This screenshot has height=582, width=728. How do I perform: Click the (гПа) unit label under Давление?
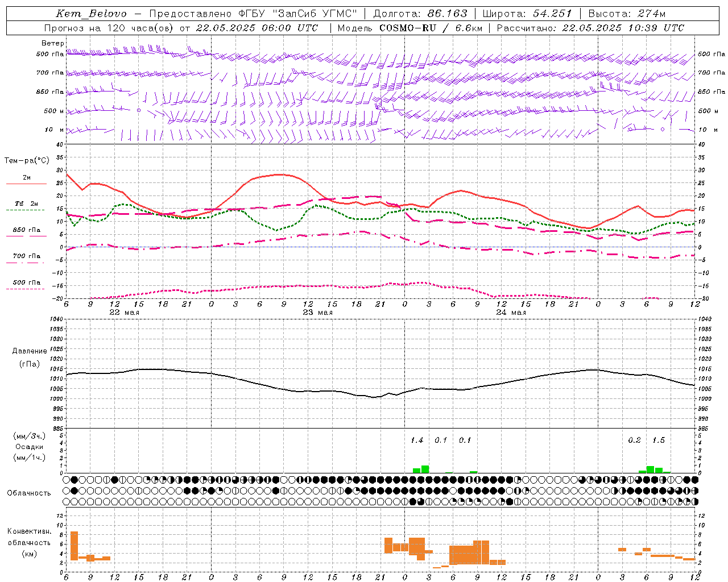tap(30, 364)
